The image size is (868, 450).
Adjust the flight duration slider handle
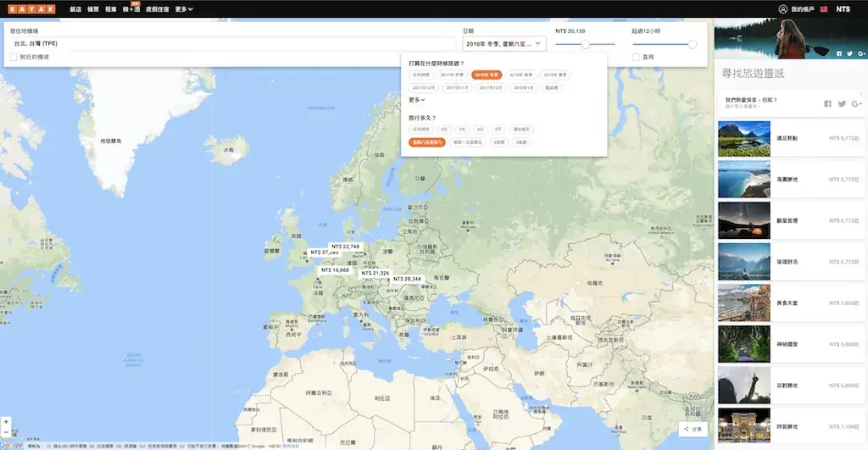point(692,44)
